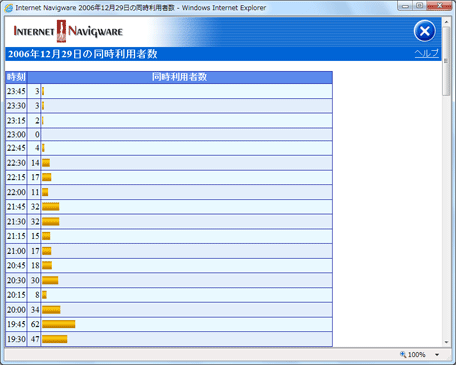Maximize the Internet Explorer window

420,6
